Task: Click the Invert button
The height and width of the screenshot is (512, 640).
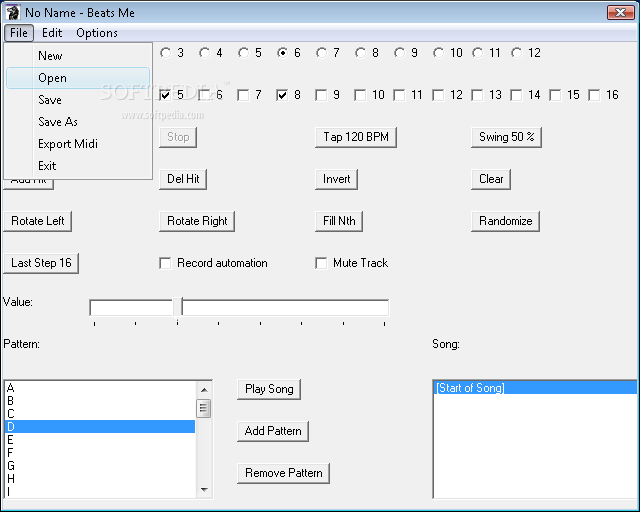Action: (336, 179)
